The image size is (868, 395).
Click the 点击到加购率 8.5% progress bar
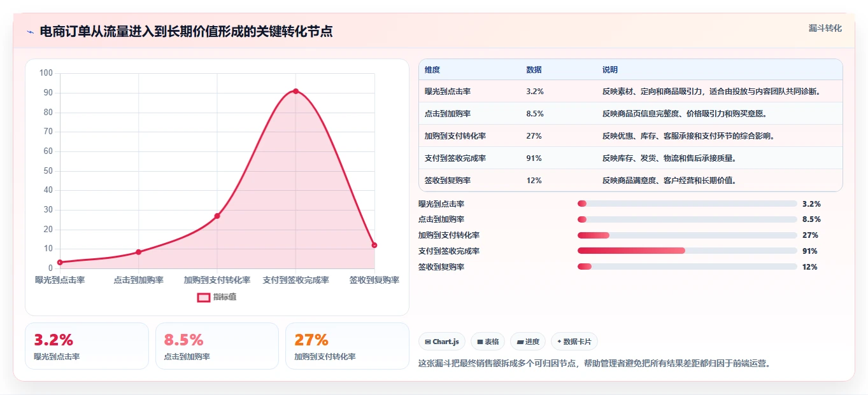click(687, 219)
